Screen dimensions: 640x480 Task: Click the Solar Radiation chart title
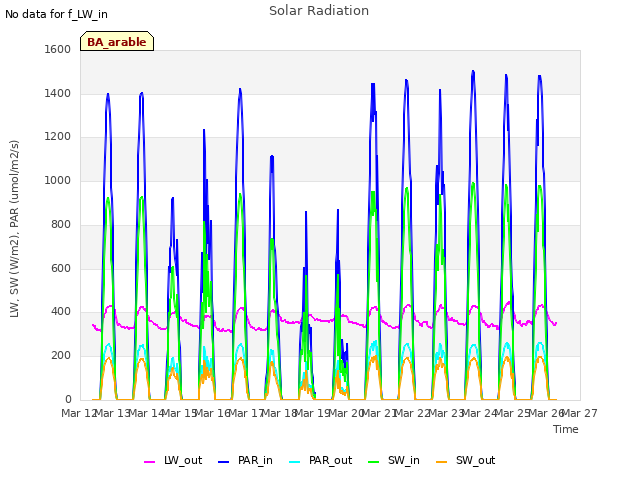(x=319, y=11)
